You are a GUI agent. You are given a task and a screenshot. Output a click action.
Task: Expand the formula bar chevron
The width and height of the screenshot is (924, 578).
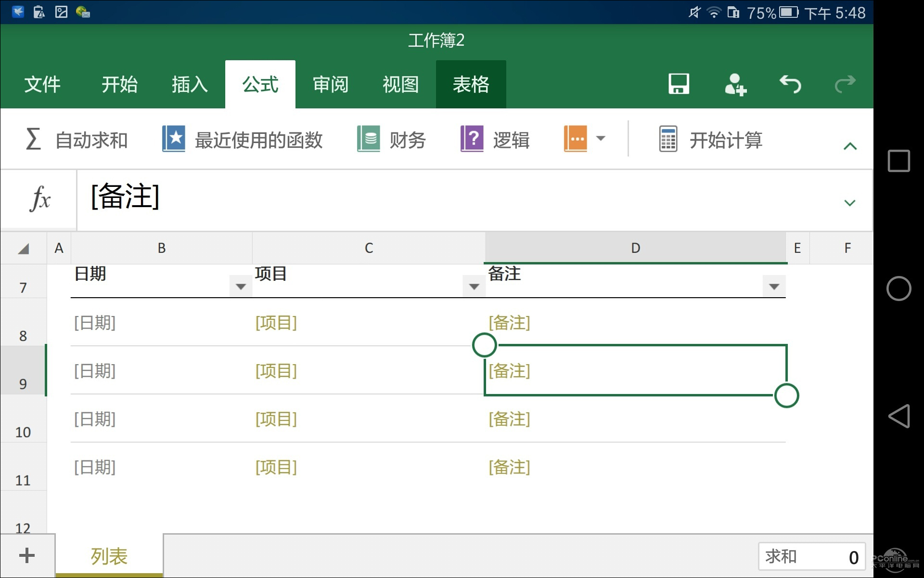pos(850,203)
